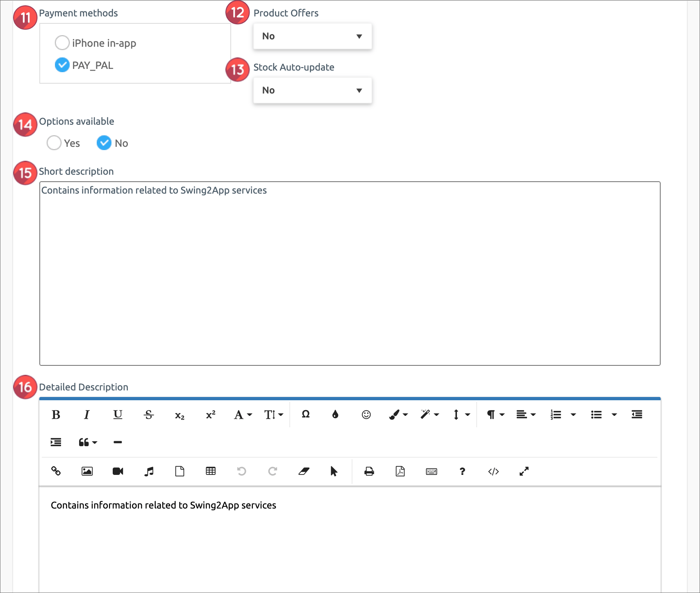The image size is (700, 593).
Task: Select the PAY_PAL payment method
Action: point(62,65)
